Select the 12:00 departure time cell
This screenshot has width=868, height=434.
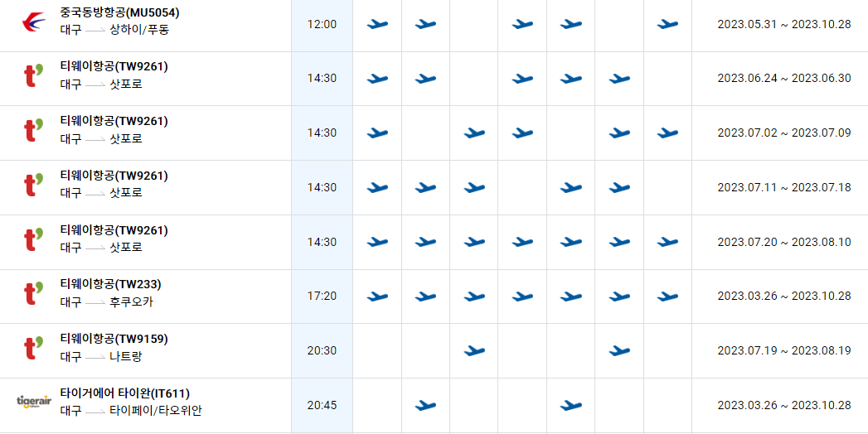click(x=322, y=24)
